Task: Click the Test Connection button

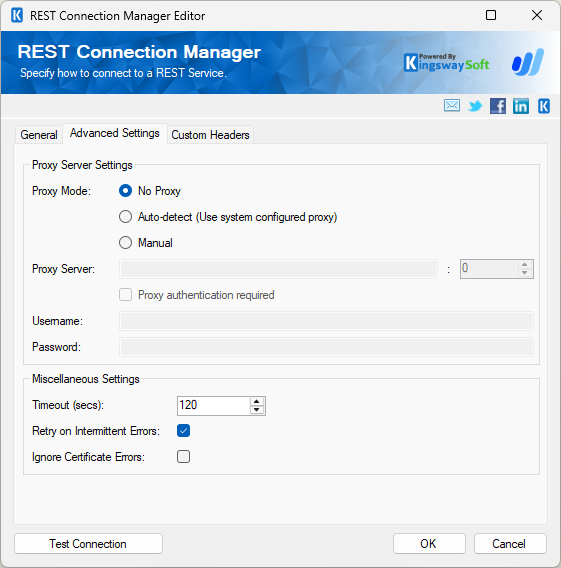Action: (88, 544)
